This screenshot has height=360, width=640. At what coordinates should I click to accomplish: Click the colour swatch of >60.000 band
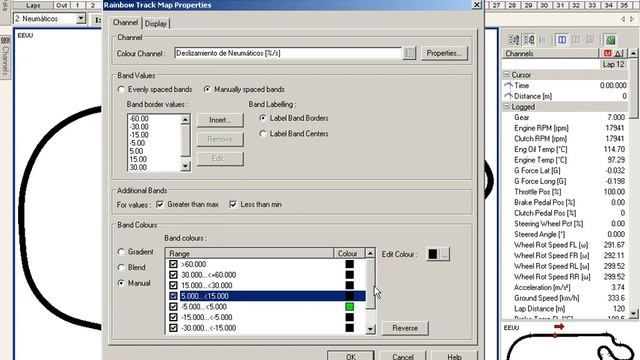[x=349, y=264]
